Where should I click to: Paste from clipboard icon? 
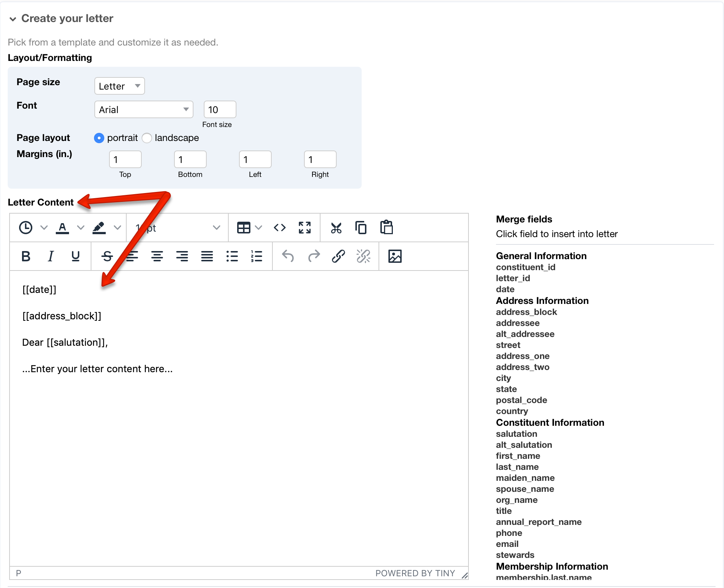pyautogui.click(x=386, y=228)
